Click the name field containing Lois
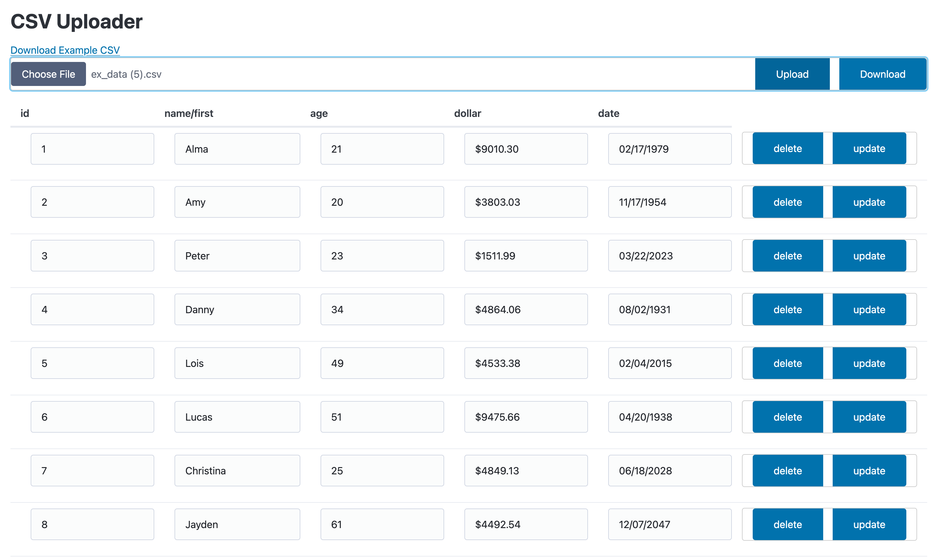The height and width of the screenshot is (560, 937). pos(237,363)
